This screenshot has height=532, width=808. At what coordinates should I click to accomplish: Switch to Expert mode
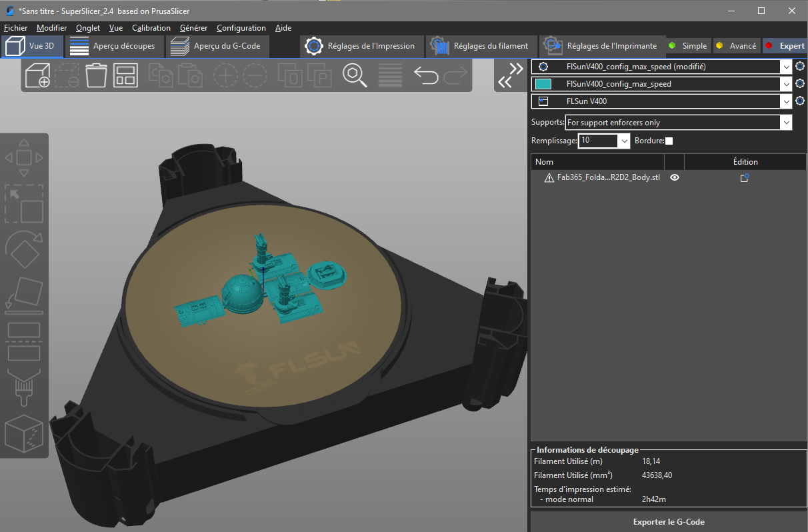tap(785, 46)
